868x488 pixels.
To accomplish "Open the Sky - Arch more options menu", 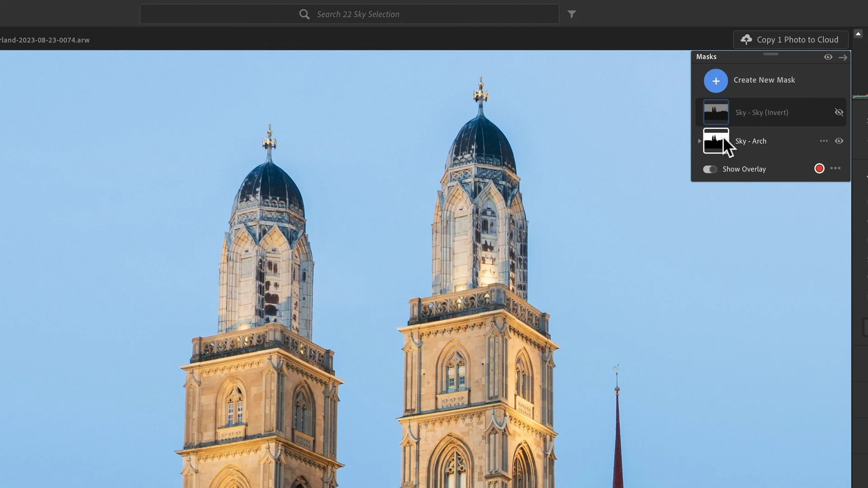I will point(824,141).
